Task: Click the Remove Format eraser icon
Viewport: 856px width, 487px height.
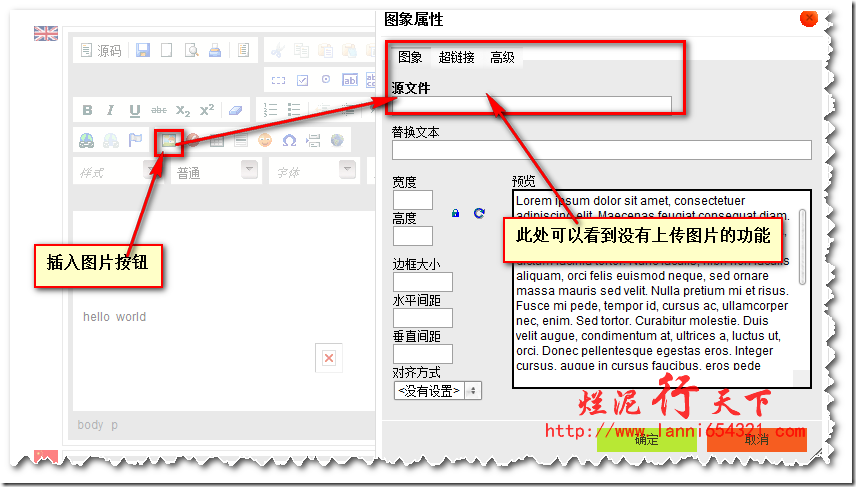Action: tap(235, 110)
